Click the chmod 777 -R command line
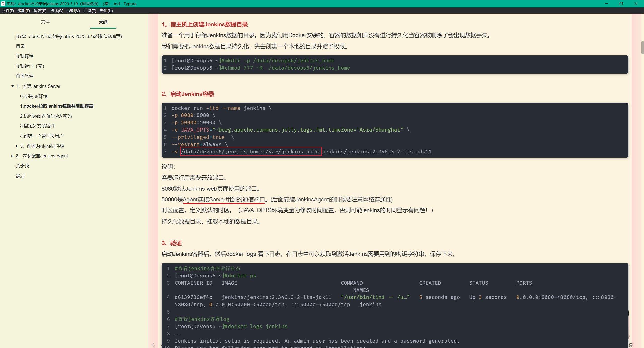 pyautogui.click(x=261, y=68)
